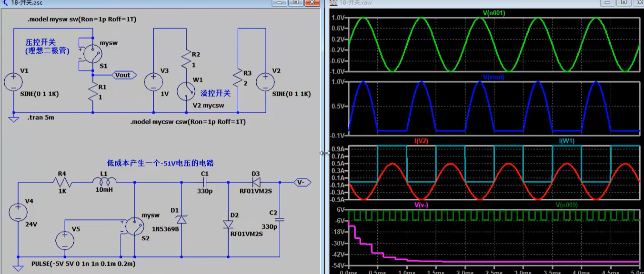Select the L1 inductor symbol
Image resolution: width=644 pixels, height=274 pixels.
pyautogui.click(x=105, y=182)
